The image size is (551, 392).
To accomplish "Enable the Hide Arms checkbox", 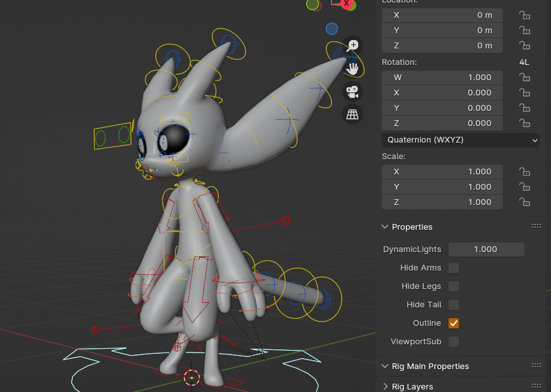I will (x=454, y=268).
